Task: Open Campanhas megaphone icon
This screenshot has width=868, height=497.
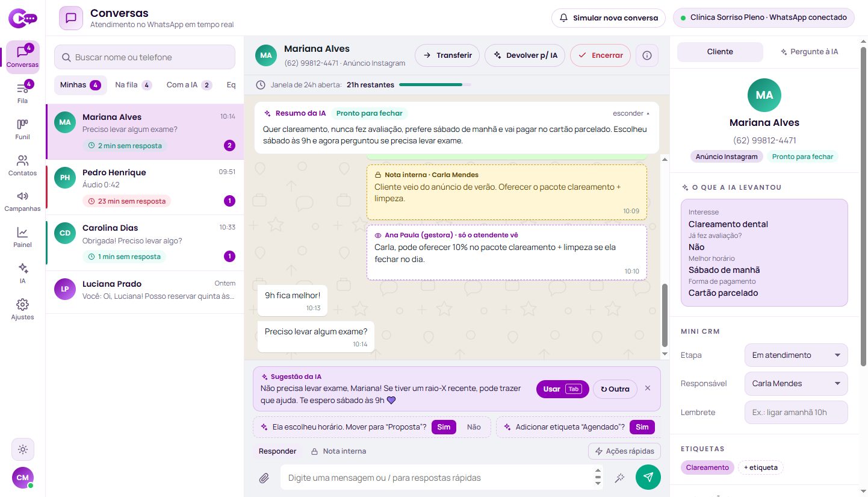Action: (x=22, y=201)
